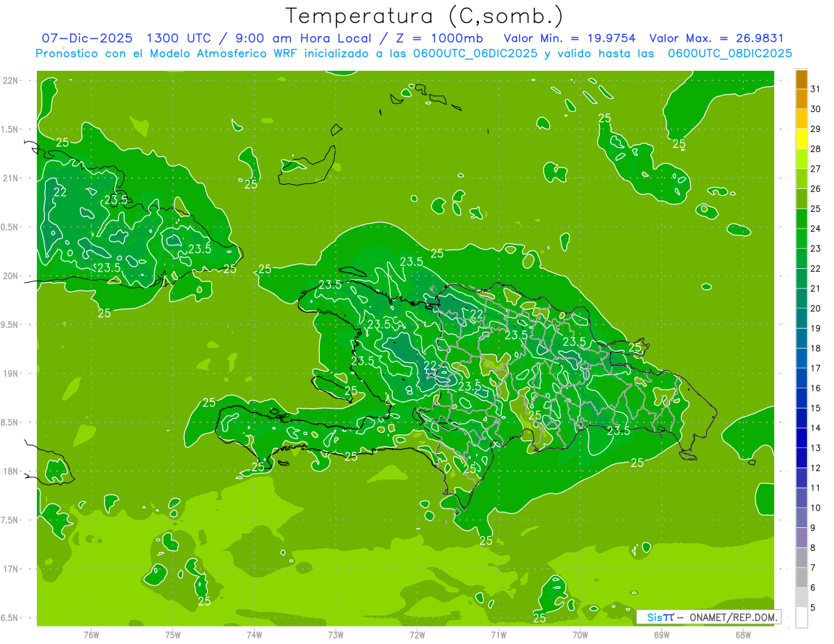Click the '19N' latitude axis label
Viewport: 834px width, 644px height.
point(10,374)
